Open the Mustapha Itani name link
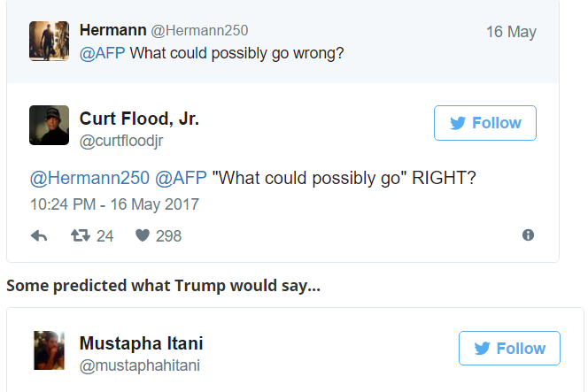 click(x=141, y=343)
